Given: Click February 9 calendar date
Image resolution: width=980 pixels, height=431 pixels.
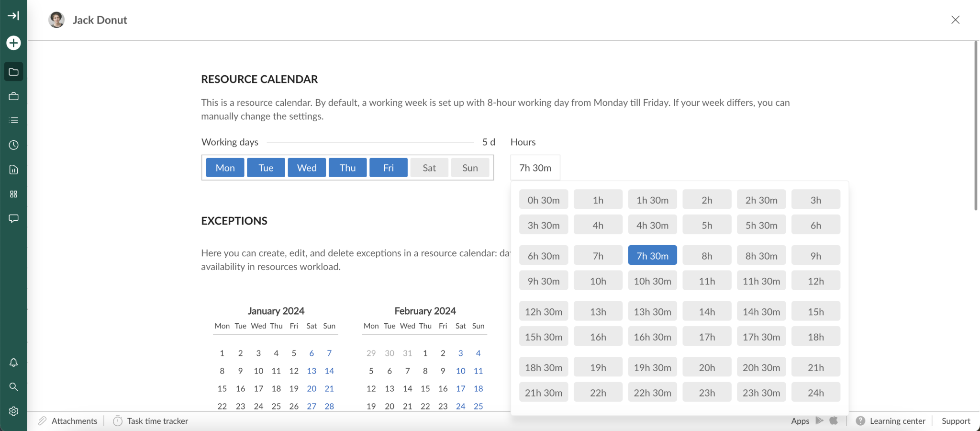Looking at the screenshot, I should [x=443, y=371].
